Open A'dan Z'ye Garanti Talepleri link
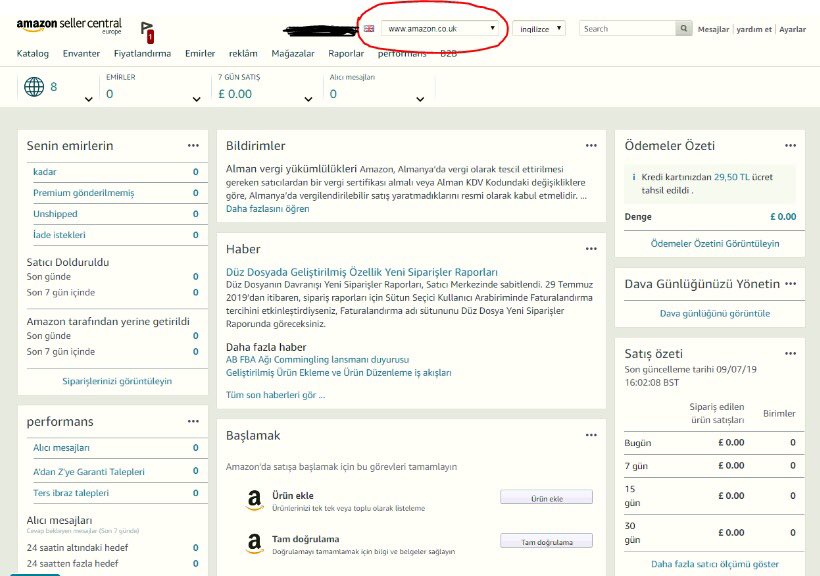Image resolution: width=820 pixels, height=576 pixels. point(89,472)
